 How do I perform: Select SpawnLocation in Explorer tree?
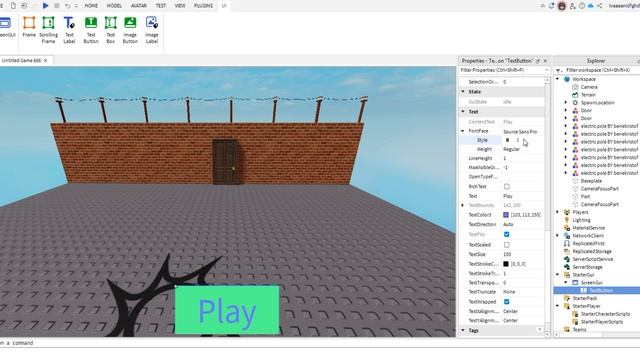click(598, 102)
